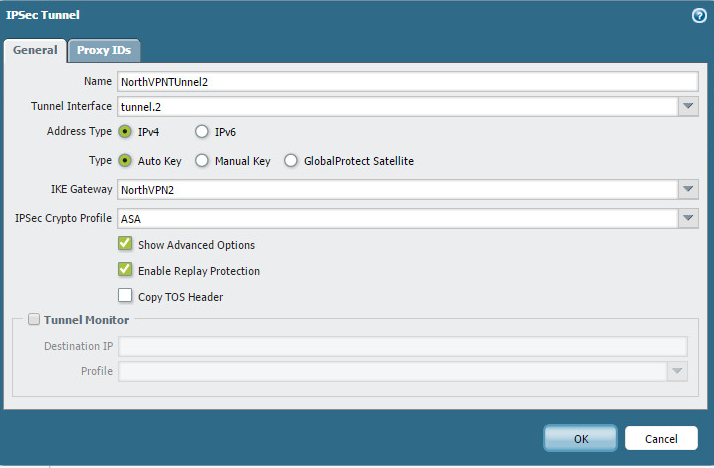
Task: Select the General tab
Action: pyautogui.click(x=35, y=51)
